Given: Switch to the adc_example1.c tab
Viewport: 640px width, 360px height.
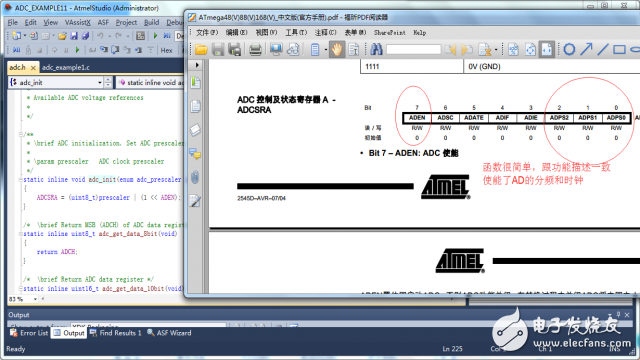Looking at the screenshot, I should click(x=66, y=67).
